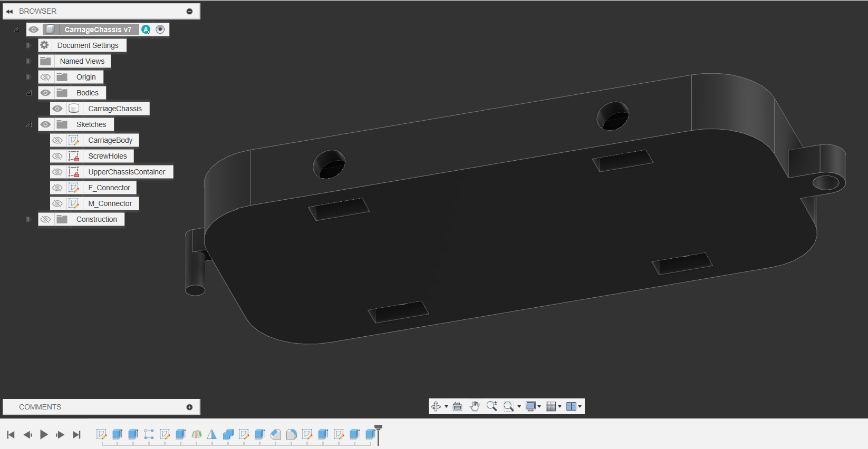Click the Zoom Window tool
Image resolution: width=868 pixels, height=449 pixels.
pyautogui.click(x=509, y=406)
